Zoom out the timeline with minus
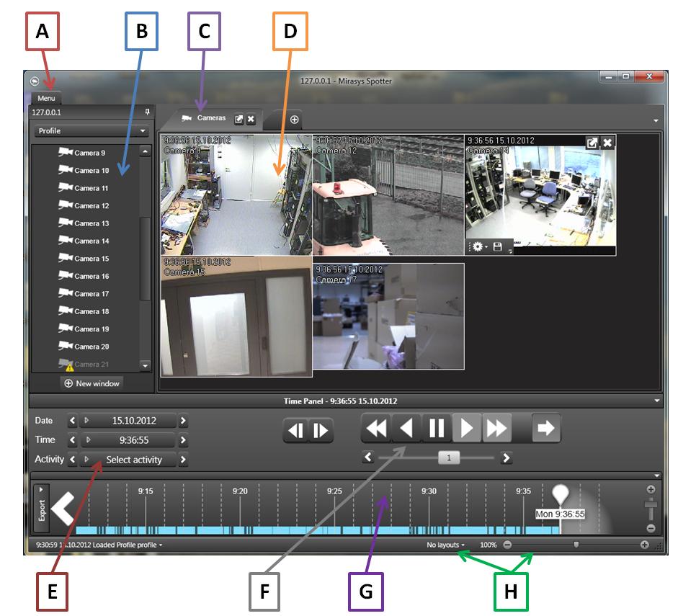696x616 pixels. tap(651, 527)
